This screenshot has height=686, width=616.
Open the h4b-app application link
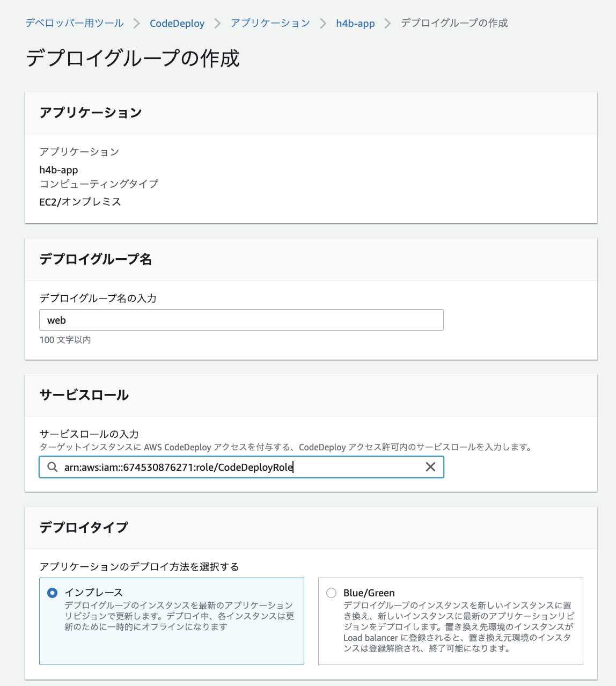coord(355,23)
